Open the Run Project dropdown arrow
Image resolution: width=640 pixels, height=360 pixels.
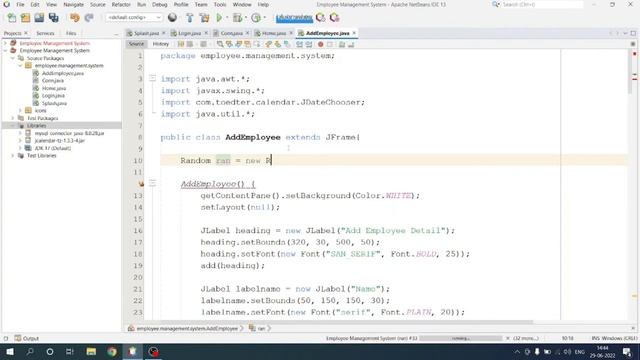(227, 18)
